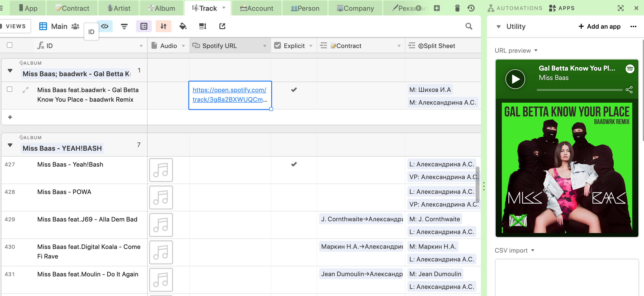Toggle Explicit check for Miss Baas - Yeah!Bash
The width and height of the screenshot is (644, 296).
(294, 164)
